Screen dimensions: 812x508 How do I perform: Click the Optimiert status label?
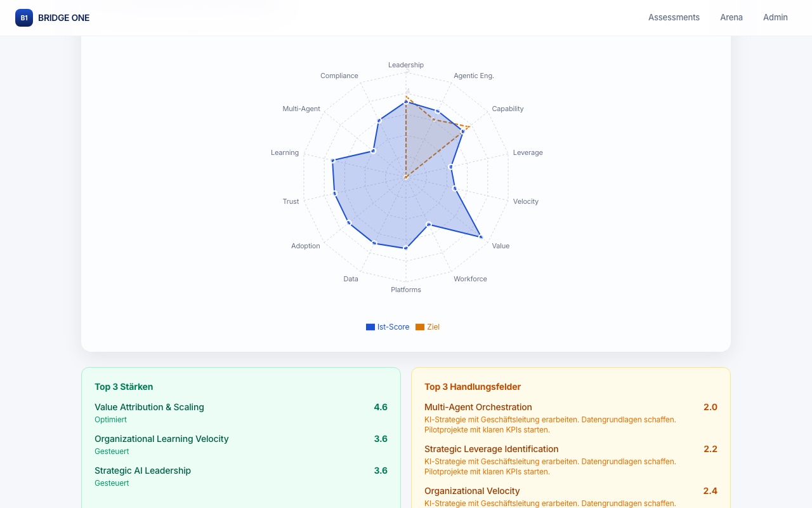pos(110,420)
